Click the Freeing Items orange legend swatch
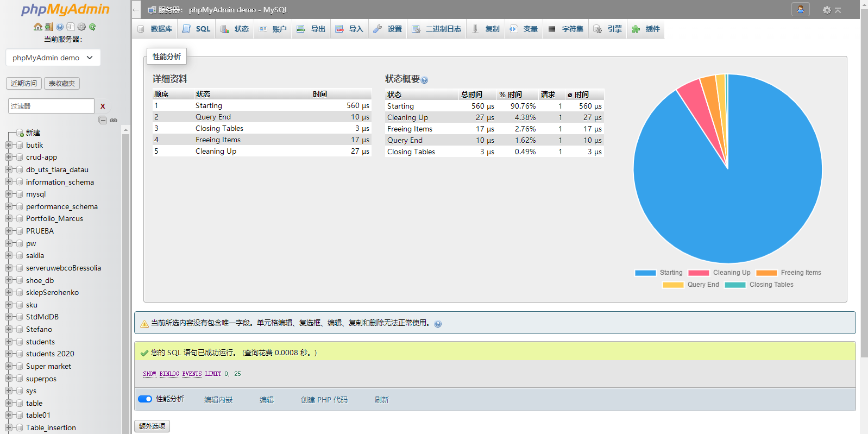The height and width of the screenshot is (434, 868). 766,273
